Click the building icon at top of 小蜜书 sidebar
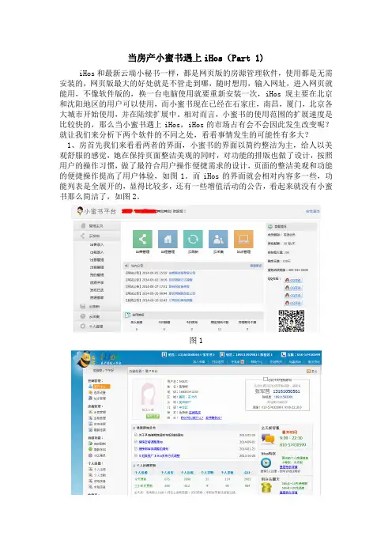The width and height of the screenshot is (392, 555). click(x=83, y=225)
